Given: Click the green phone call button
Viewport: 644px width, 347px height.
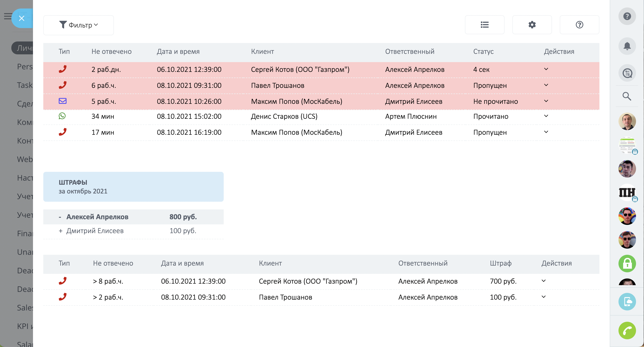Looking at the screenshot, I should pos(627,331).
